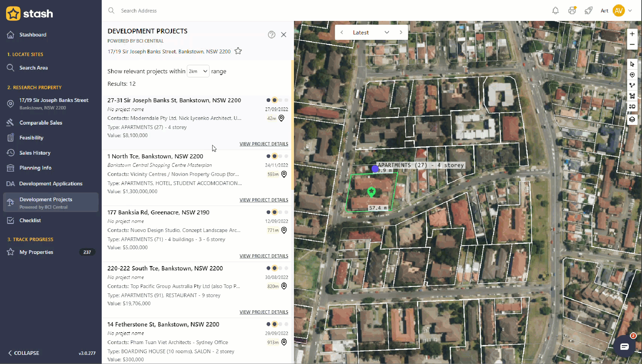Viewport: 642px width, 364px height.
Task: Select the polygon area tool
Action: point(632,96)
